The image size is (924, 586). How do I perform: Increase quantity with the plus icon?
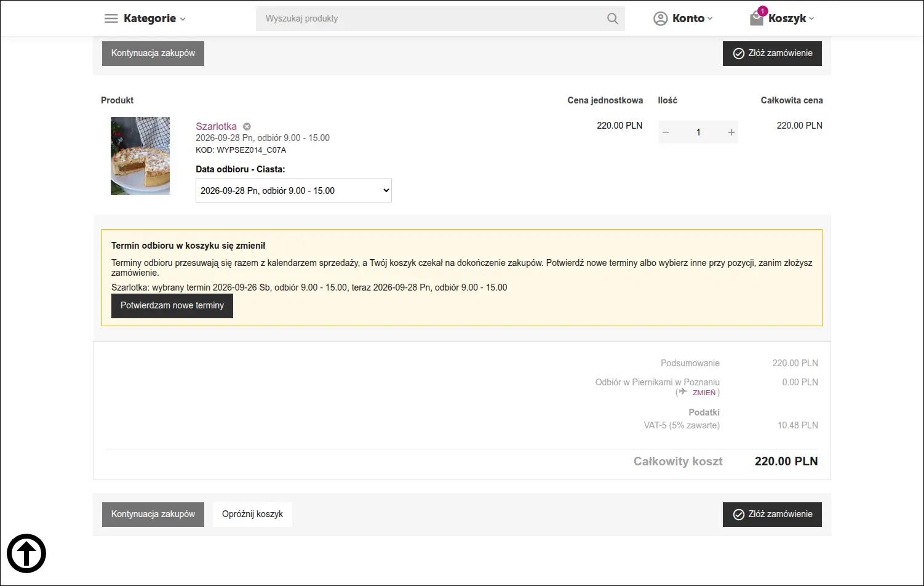(x=731, y=132)
